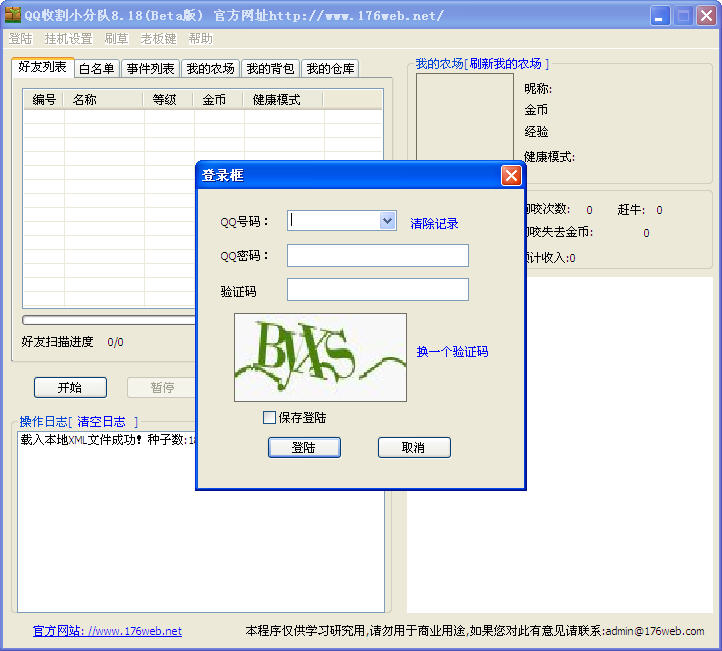
Task: Click the 载入本地XML文件成功 log entry
Action: click(x=108, y=440)
